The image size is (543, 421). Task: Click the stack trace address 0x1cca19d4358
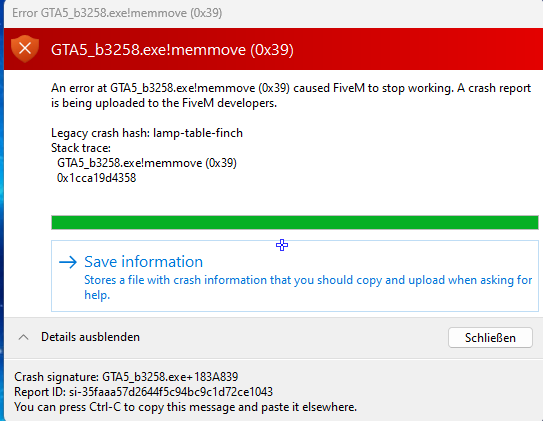click(x=96, y=178)
